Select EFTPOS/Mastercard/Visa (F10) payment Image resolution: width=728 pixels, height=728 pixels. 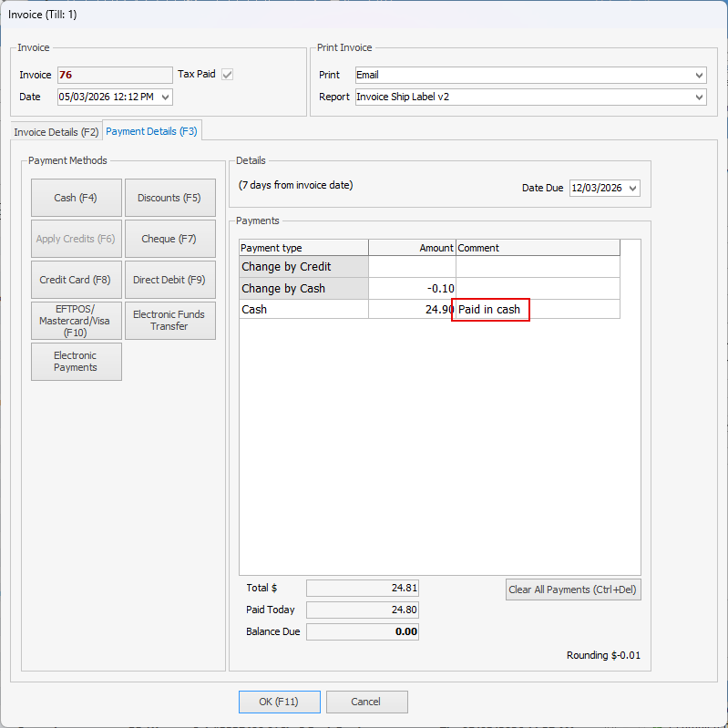point(77,321)
